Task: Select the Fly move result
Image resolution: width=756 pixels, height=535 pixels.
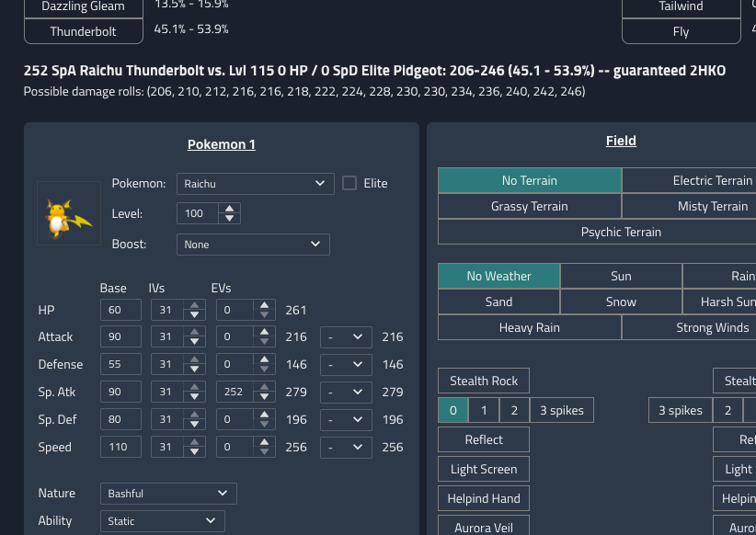Action: pyautogui.click(x=682, y=31)
